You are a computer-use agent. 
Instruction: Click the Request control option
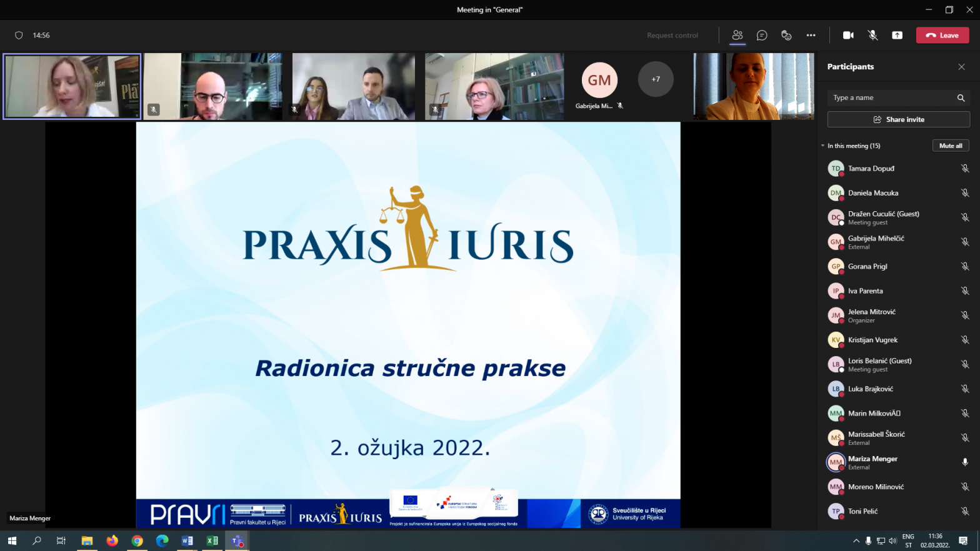pos(672,35)
